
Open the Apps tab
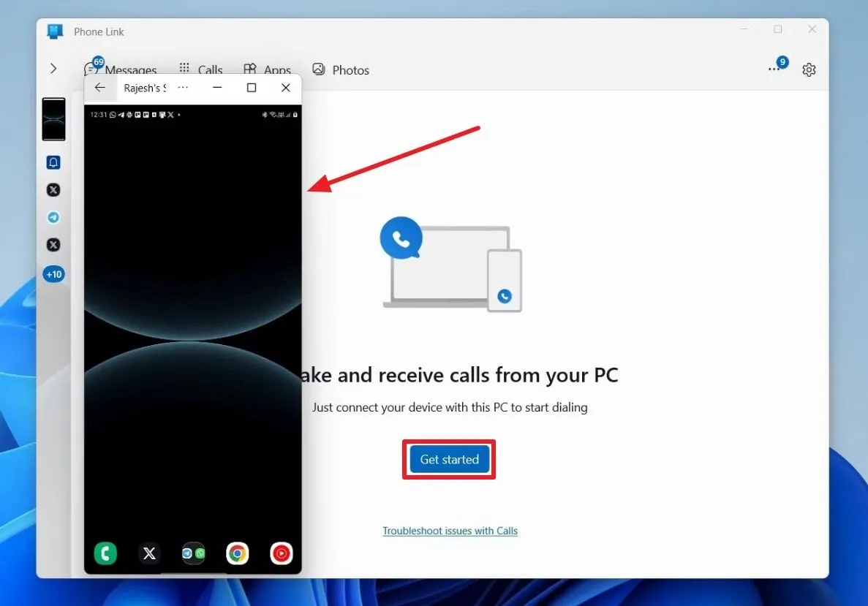(x=268, y=69)
